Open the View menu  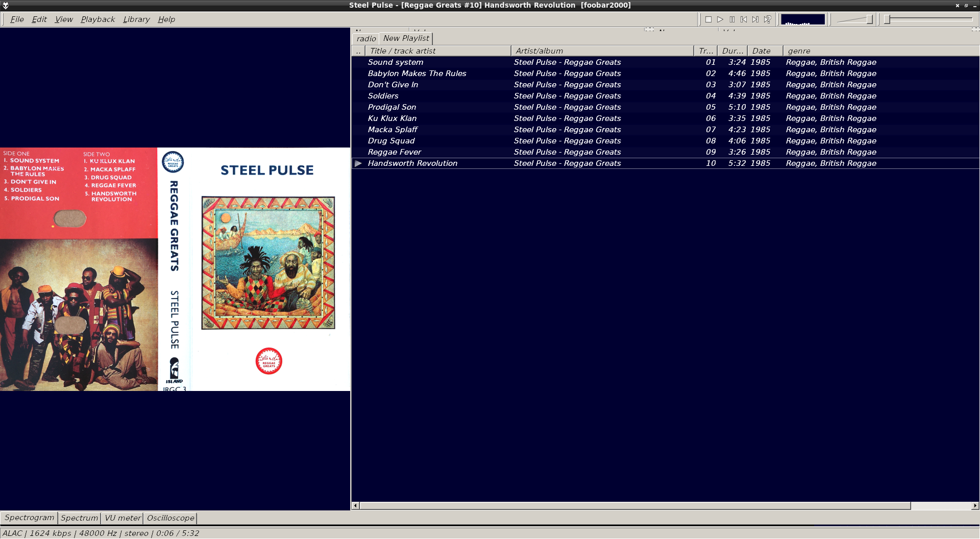(64, 19)
